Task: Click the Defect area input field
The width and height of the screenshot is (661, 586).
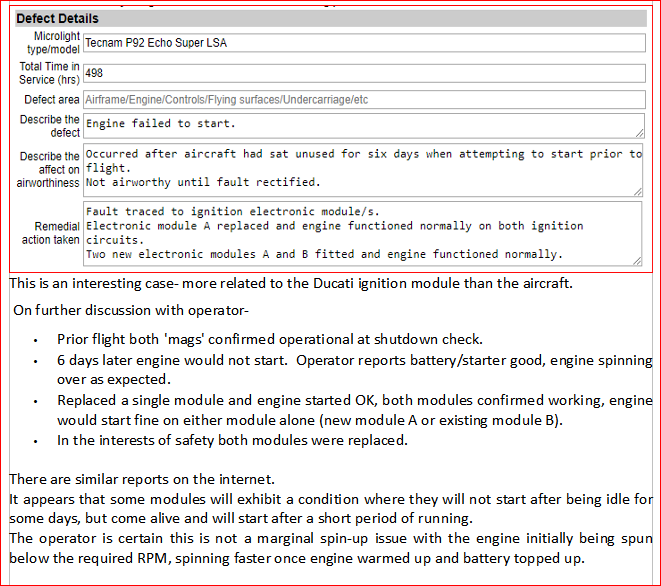Action: 364,99
